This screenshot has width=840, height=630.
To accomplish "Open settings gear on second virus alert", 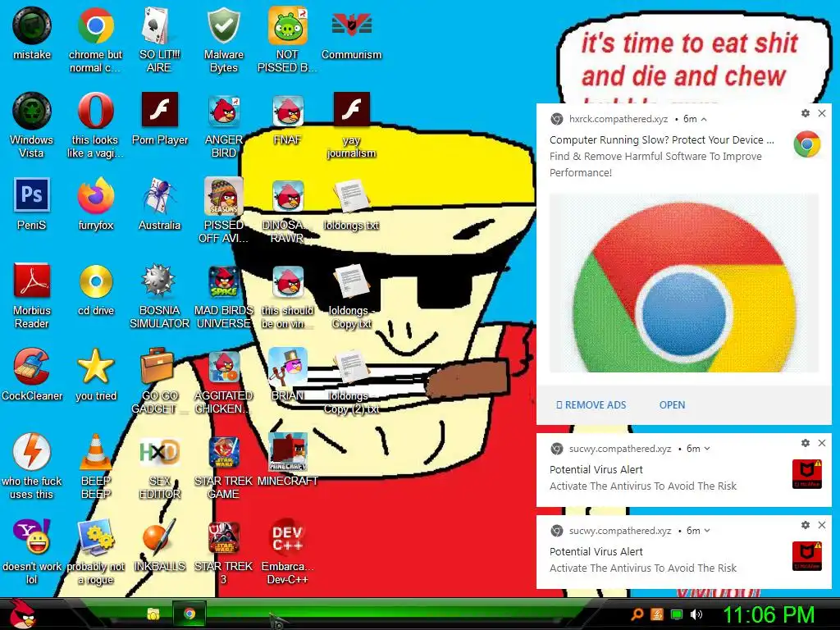I will coord(806,525).
